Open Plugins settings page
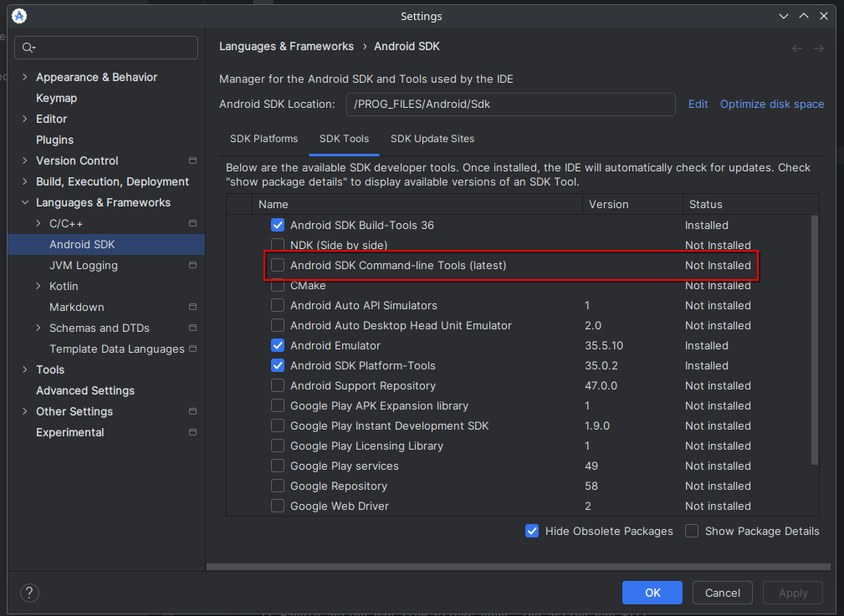Viewport: 844px width, 616px height. coord(55,140)
